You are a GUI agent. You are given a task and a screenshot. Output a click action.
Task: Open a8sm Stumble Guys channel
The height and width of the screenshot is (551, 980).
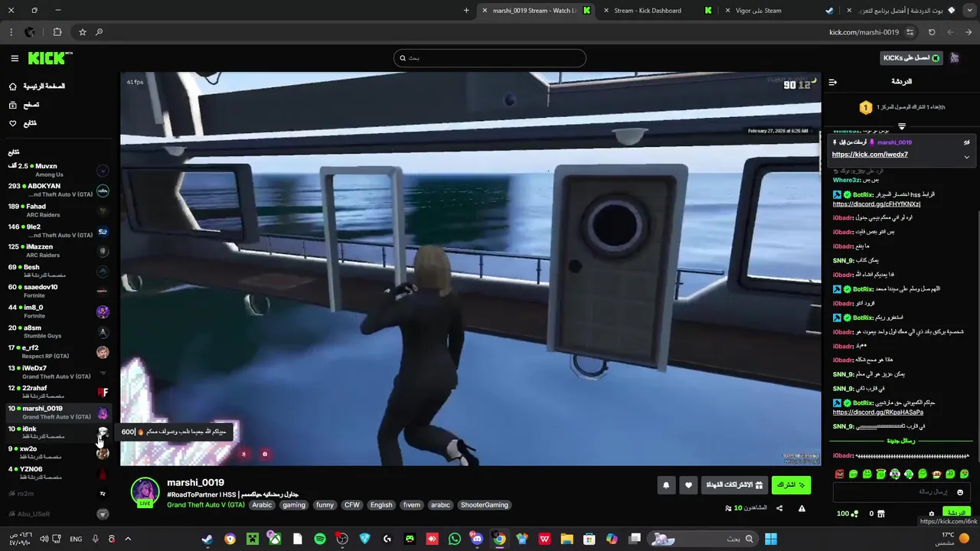(x=58, y=332)
